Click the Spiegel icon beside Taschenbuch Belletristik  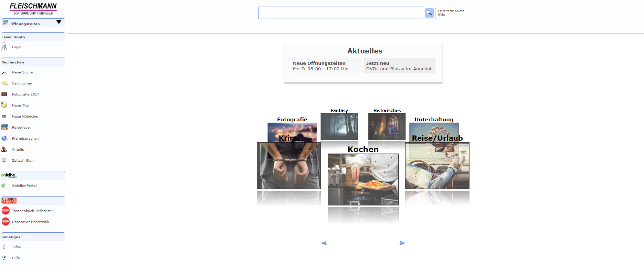pos(6,210)
